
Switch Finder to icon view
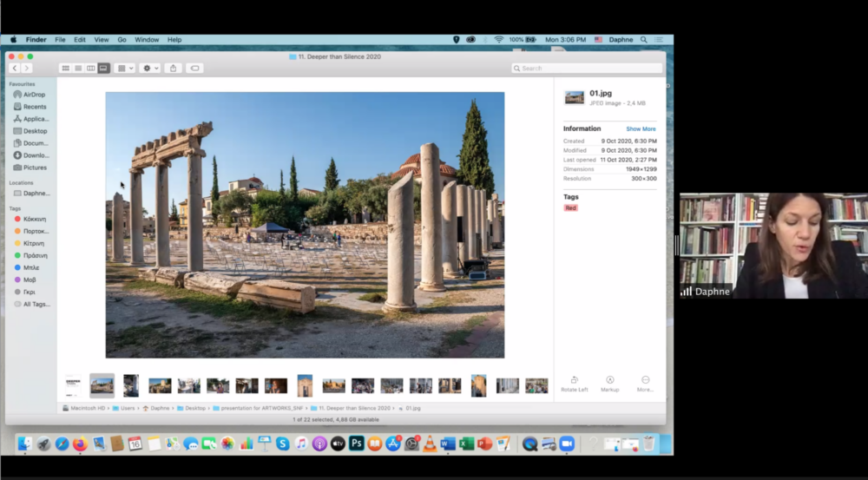tap(65, 68)
